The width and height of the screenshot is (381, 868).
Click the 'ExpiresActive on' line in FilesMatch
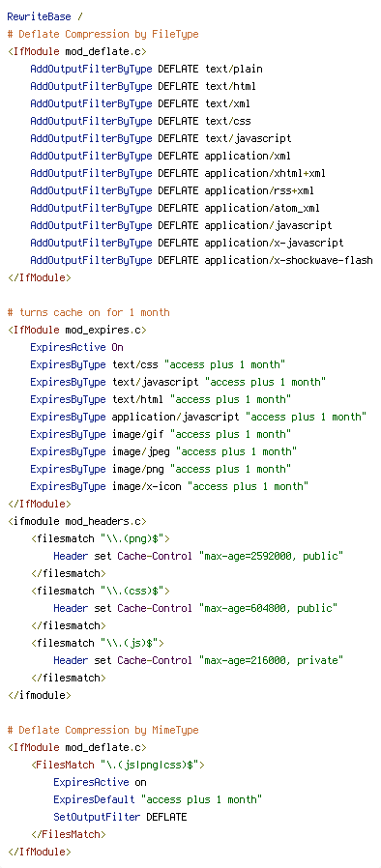[100, 782]
